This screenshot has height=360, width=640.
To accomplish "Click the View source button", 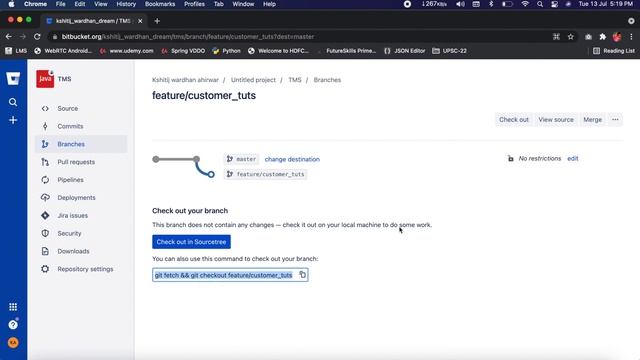I will [x=556, y=120].
